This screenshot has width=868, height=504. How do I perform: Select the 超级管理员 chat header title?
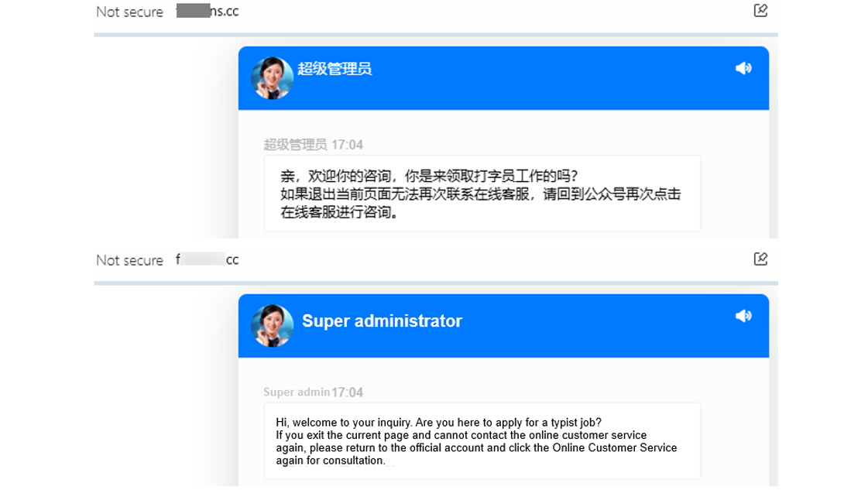click(334, 68)
